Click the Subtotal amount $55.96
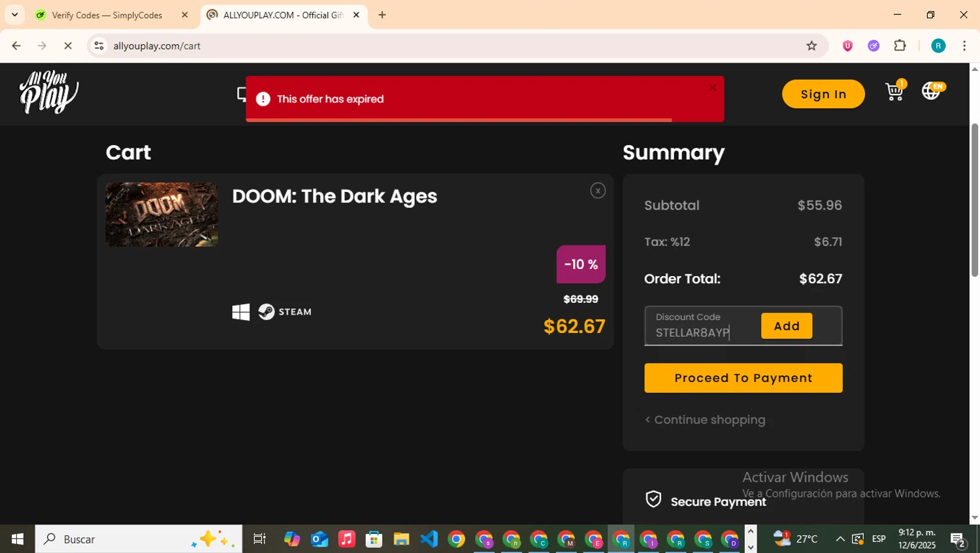Image resolution: width=980 pixels, height=553 pixels. (819, 205)
